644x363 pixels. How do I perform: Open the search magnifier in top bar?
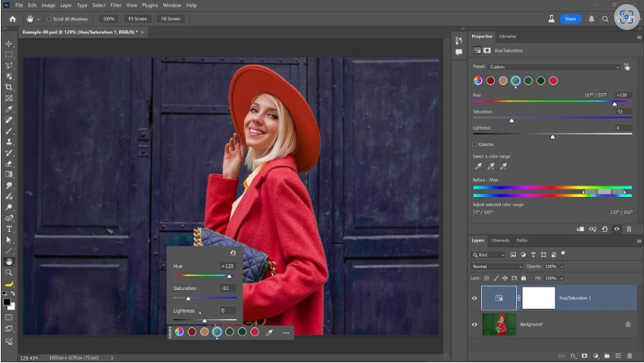[x=605, y=19]
